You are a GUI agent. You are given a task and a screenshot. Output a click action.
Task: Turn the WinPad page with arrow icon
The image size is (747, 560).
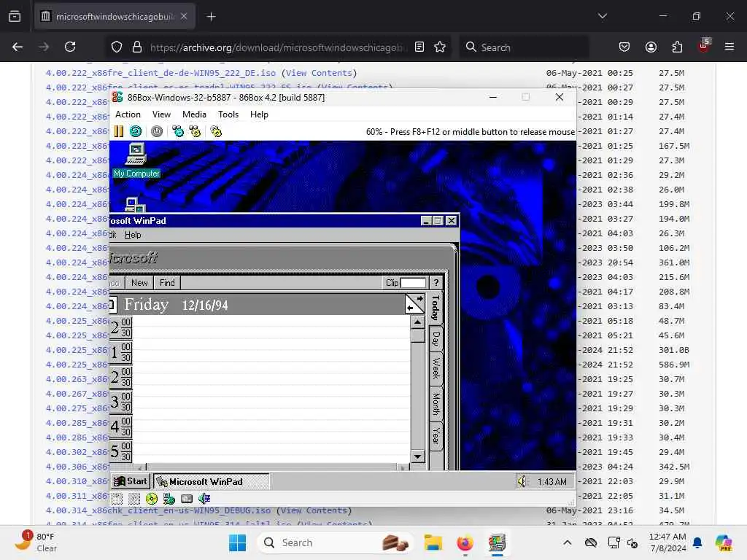(x=414, y=304)
